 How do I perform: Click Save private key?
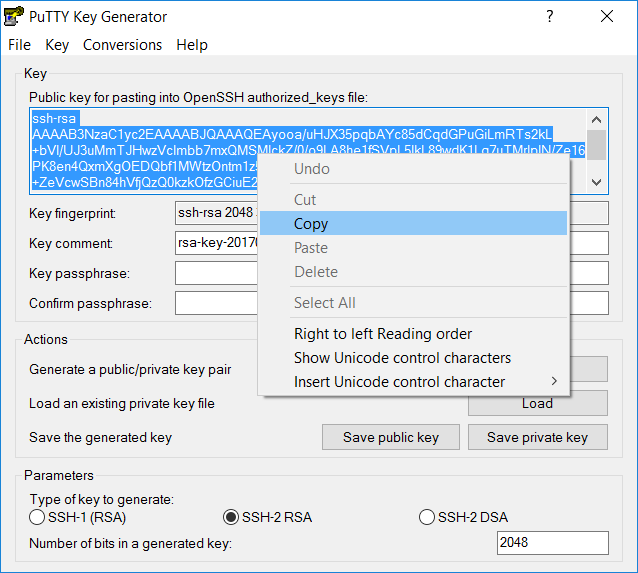pos(538,437)
